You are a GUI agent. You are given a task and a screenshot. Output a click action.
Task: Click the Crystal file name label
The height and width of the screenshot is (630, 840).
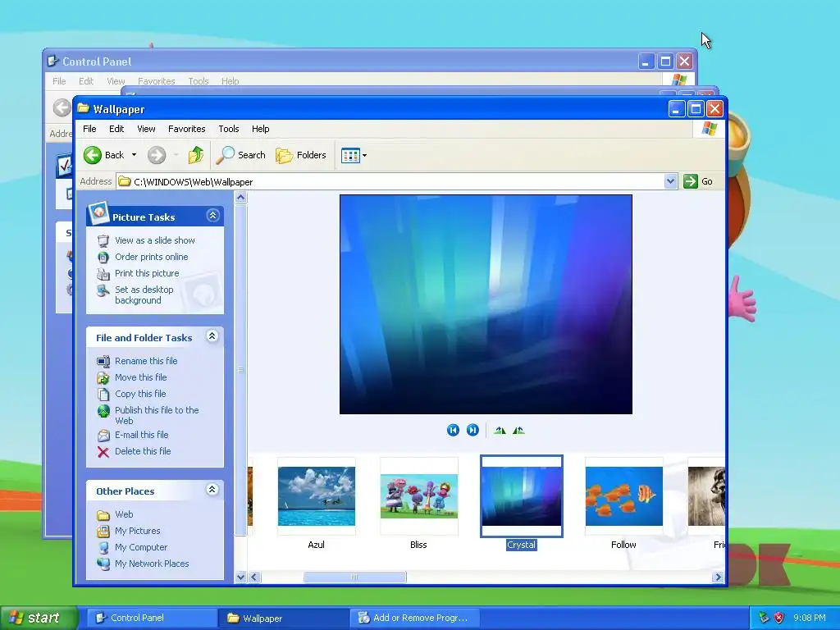(x=521, y=545)
